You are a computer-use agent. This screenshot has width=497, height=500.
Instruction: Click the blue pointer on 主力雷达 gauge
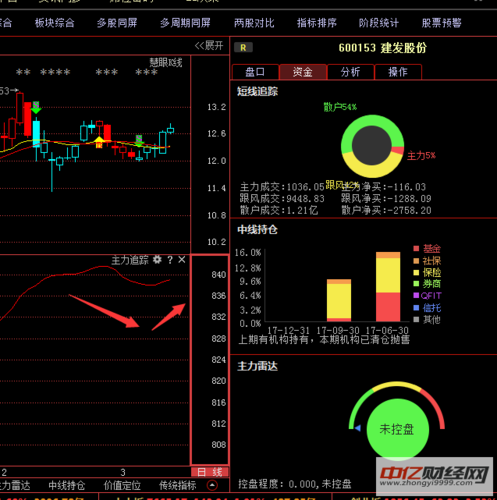click(358, 428)
